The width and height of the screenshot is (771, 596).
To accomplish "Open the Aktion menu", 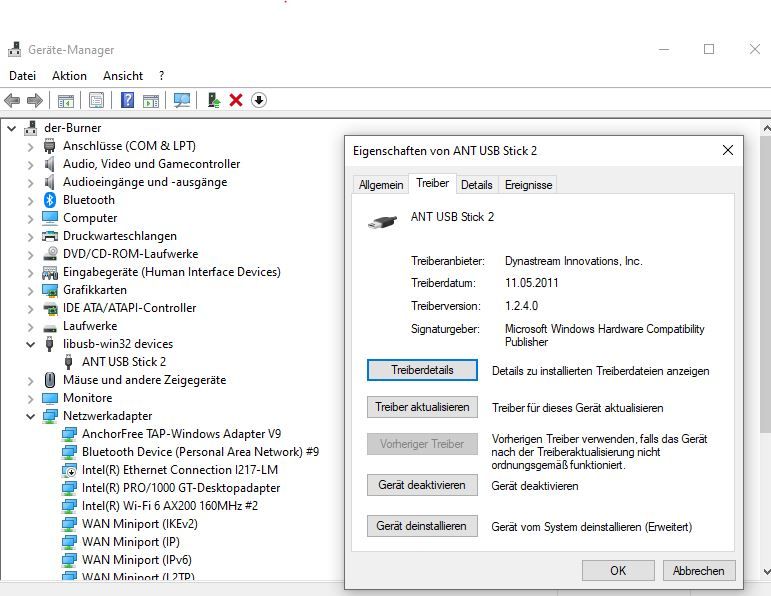I will tap(69, 76).
